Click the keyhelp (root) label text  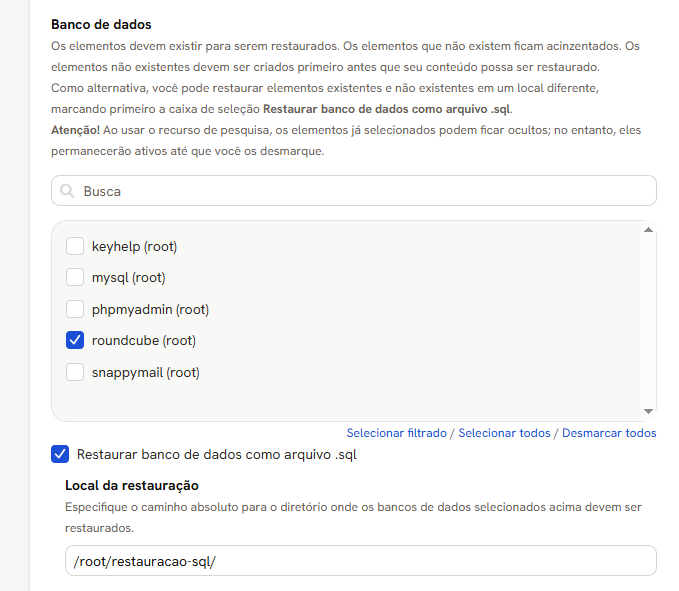134,247
